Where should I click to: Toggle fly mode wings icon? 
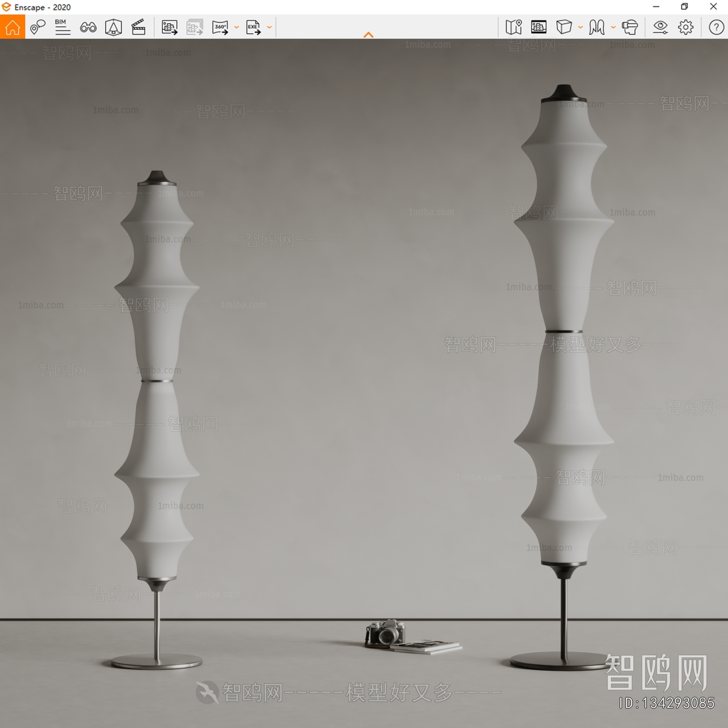coord(597,27)
